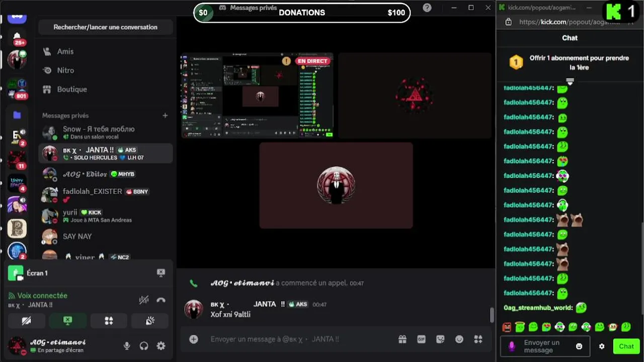Collapse the Kick leaderboard handle
644x362 pixels.
(570, 81)
